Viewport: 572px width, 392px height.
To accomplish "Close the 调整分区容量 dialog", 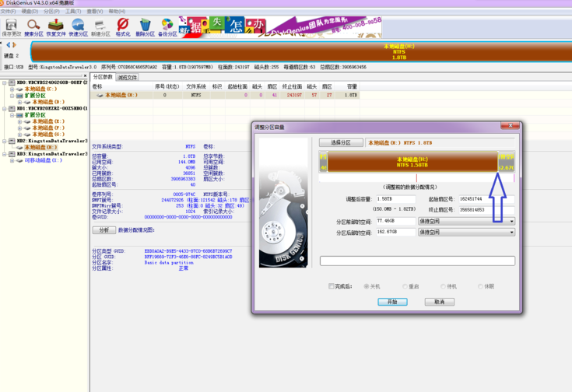I will click(510, 125).
